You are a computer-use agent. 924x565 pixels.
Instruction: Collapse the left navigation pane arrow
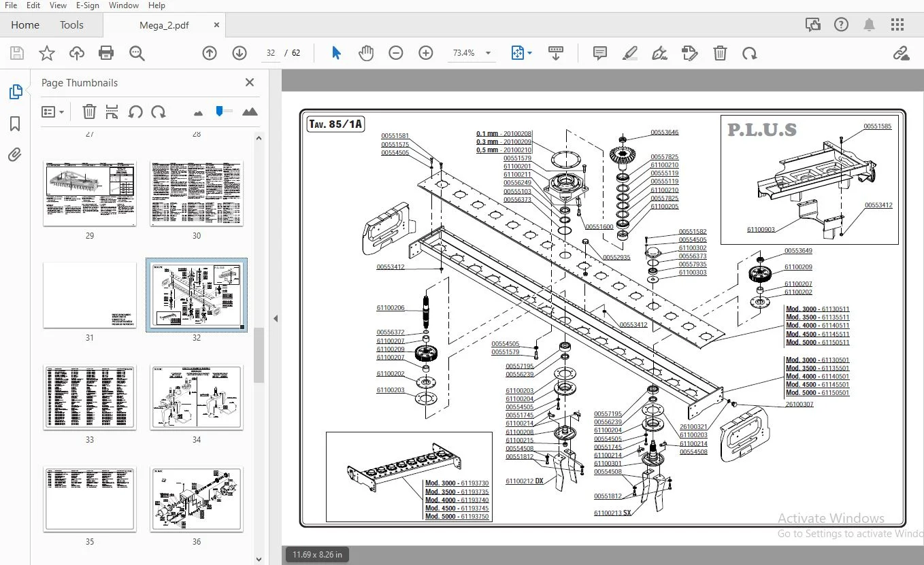pyautogui.click(x=276, y=318)
